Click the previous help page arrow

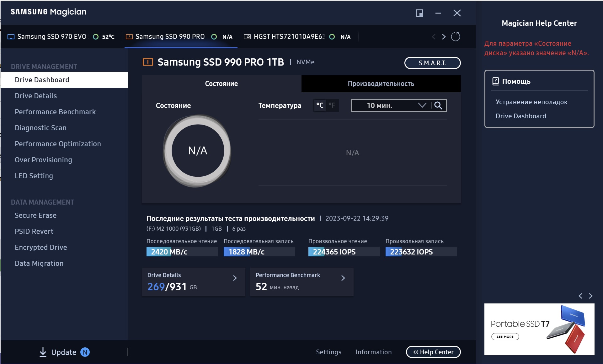point(580,296)
